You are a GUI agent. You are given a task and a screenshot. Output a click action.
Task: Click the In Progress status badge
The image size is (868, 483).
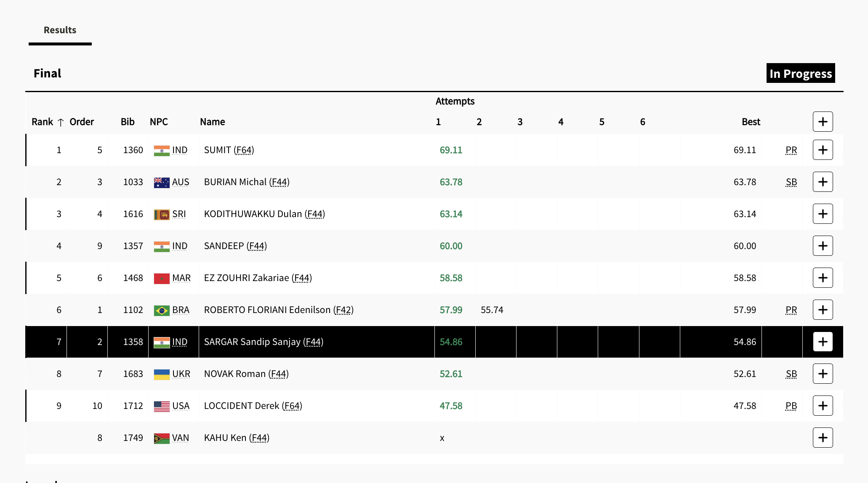pyautogui.click(x=800, y=74)
